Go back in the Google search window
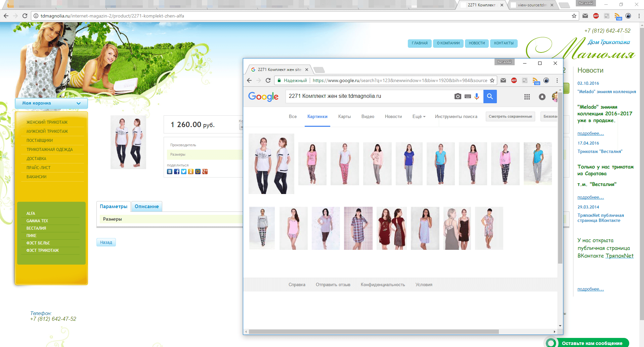Image resolution: width=644 pixels, height=347 pixels. coord(249,80)
